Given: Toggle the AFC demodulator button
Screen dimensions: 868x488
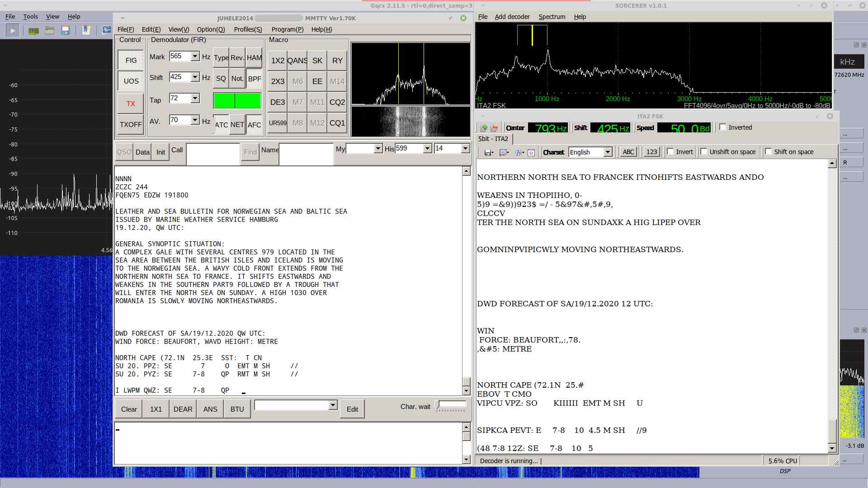Looking at the screenshot, I should coord(254,125).
